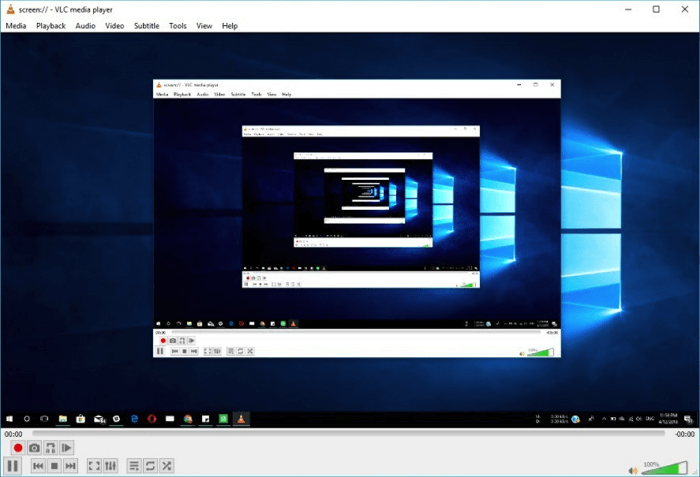
Task: Open the Media menu
Action: tap(16, 25)
